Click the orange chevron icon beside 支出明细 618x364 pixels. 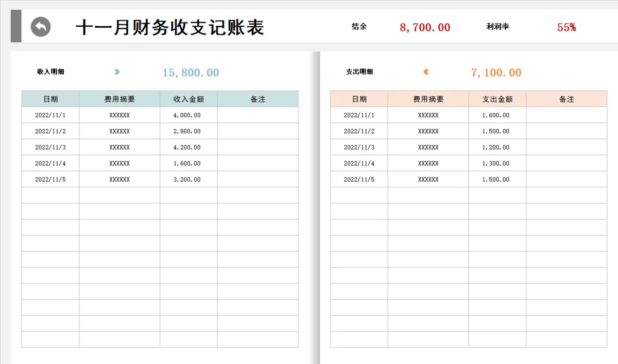426,72
